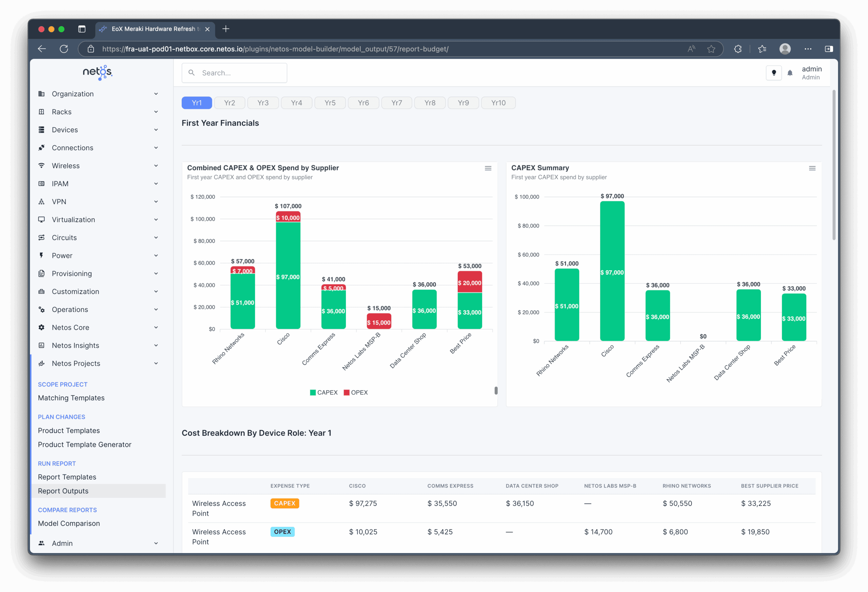The image size is (868, 592).
Task: Open Product Templates link
Action: (69, 430)
